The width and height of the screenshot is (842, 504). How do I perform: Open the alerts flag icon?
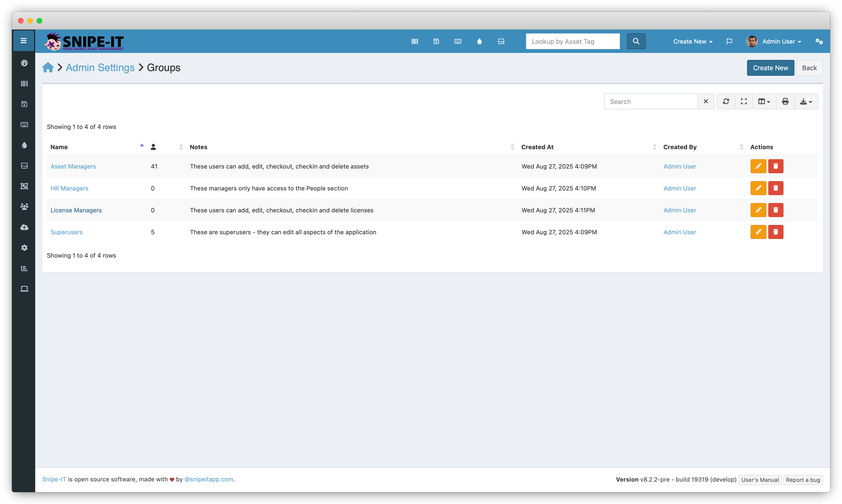coord(729,41)
